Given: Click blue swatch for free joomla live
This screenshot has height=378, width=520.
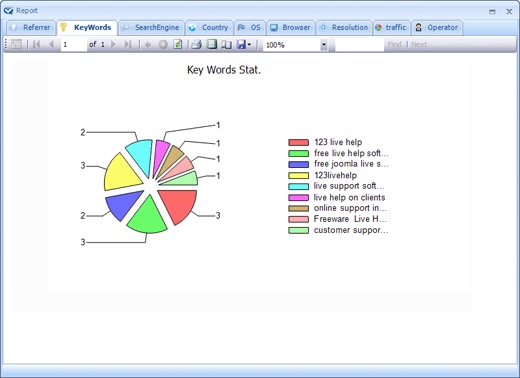Looking at the screenshot, I should [x=298, y=165].
